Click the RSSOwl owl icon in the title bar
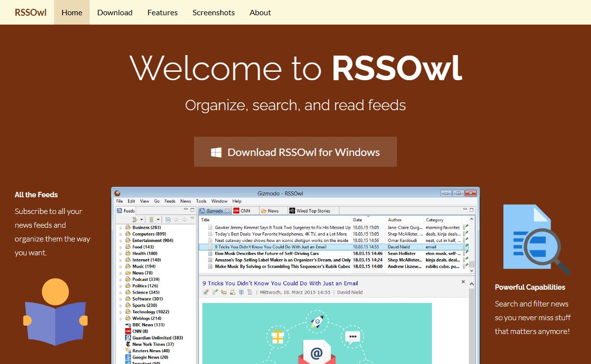Image resolution: width=591 pixels, height=364 pixels. [117, 193]
